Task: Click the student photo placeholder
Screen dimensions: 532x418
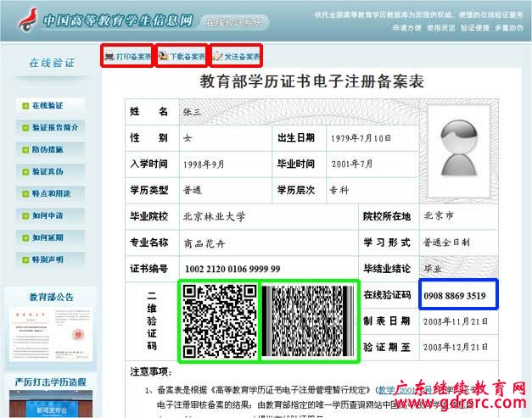Action: (x=459, y=151)
